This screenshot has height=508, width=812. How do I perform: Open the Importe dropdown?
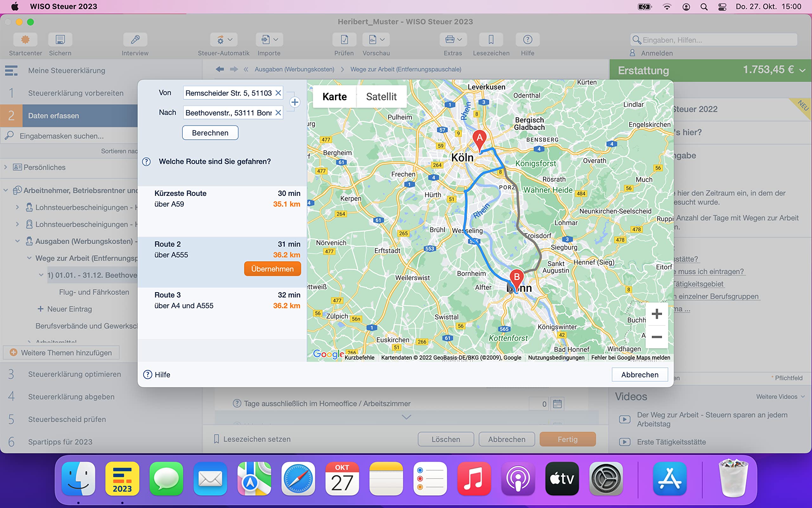pos(269,40)
